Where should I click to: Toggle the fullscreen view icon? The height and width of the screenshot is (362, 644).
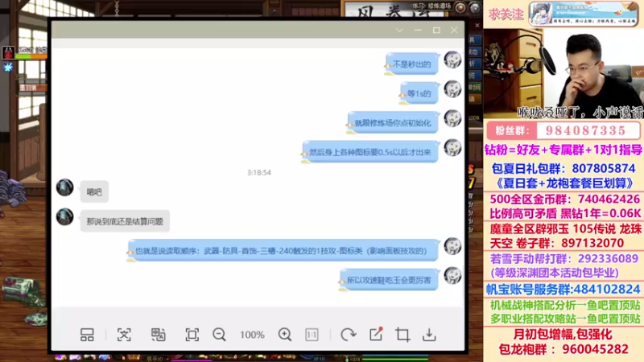(192, 335)
